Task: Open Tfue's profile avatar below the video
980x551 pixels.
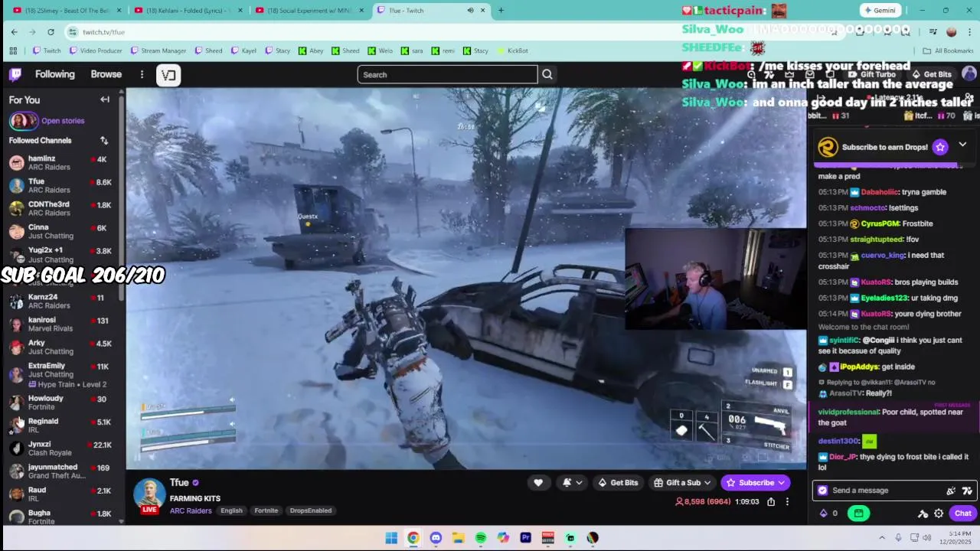Action: [x=149, y=494]
